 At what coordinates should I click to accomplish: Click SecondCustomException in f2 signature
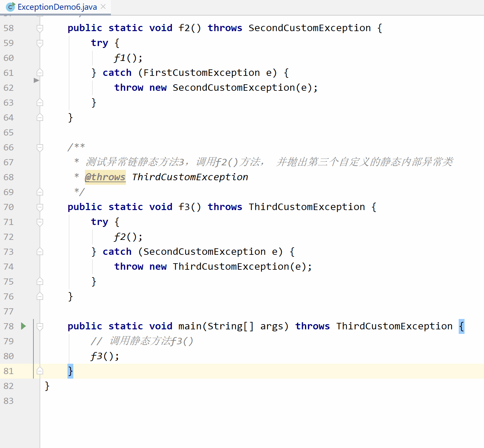point(309,28)
